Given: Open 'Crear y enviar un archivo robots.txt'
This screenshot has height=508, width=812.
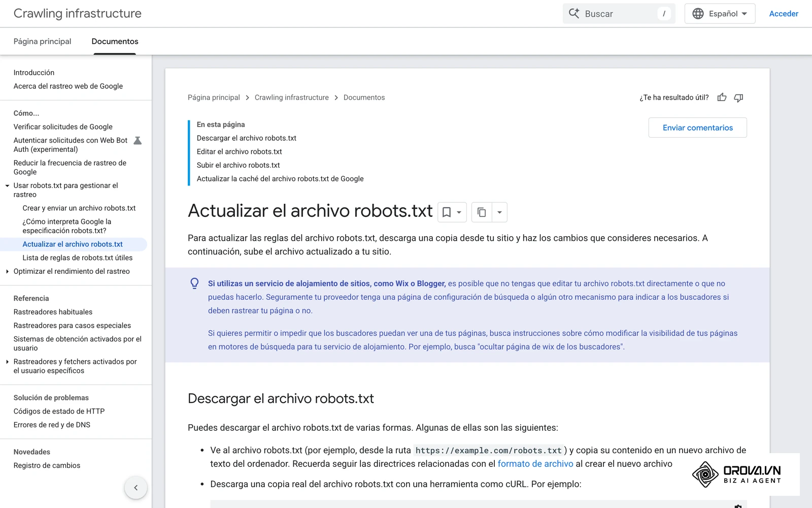Looking at the screenshot, I should click(79, 208).
